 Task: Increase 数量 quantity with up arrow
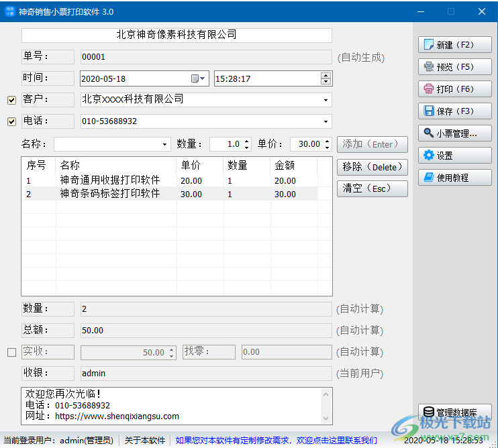click(x=246, y=142)
